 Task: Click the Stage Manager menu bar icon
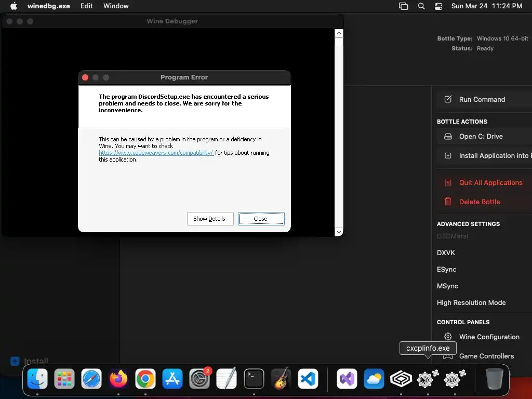click(x=403, y=6)
